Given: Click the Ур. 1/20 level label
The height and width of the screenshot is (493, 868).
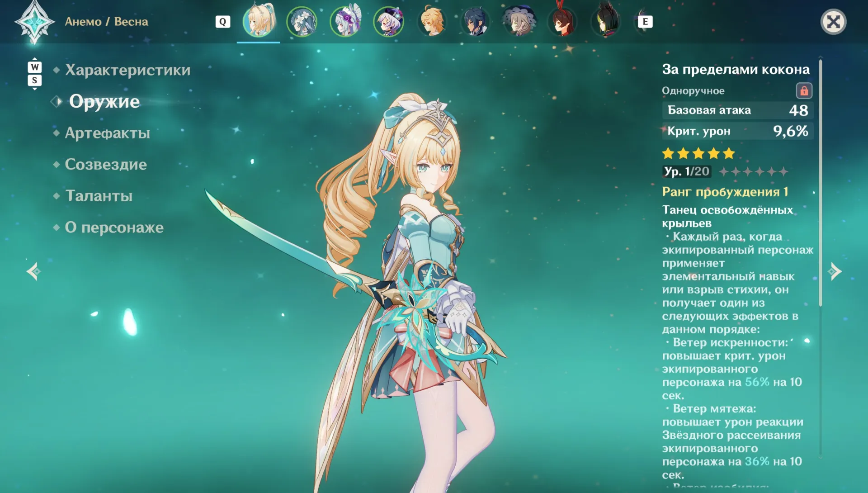Looking at the screenshot, I should 687,171.
